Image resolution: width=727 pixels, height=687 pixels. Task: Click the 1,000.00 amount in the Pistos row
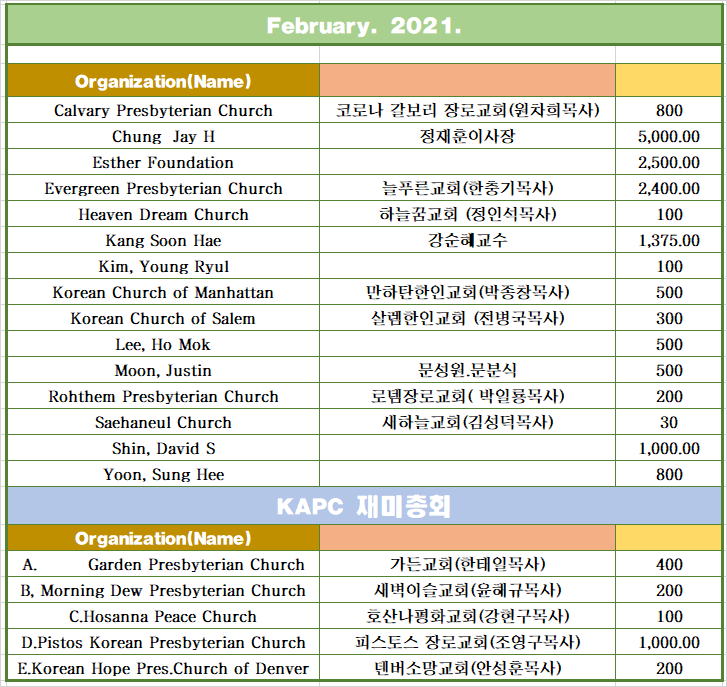tap(669, 642)
